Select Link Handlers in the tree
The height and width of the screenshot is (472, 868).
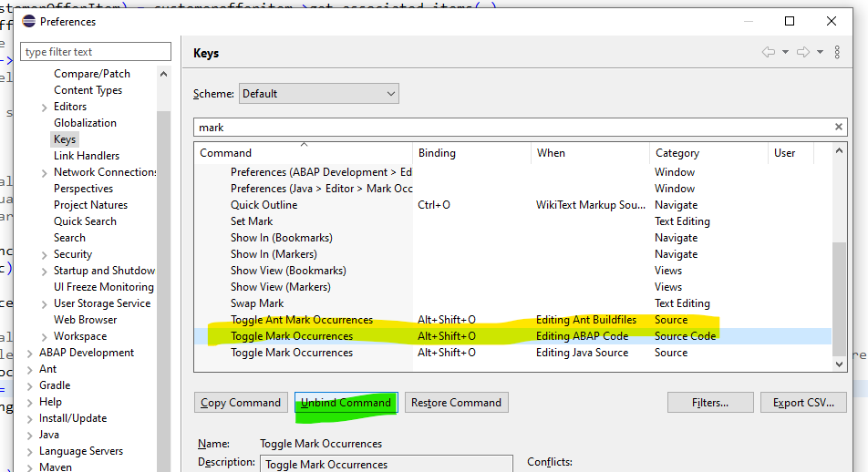tap(87, 156)
